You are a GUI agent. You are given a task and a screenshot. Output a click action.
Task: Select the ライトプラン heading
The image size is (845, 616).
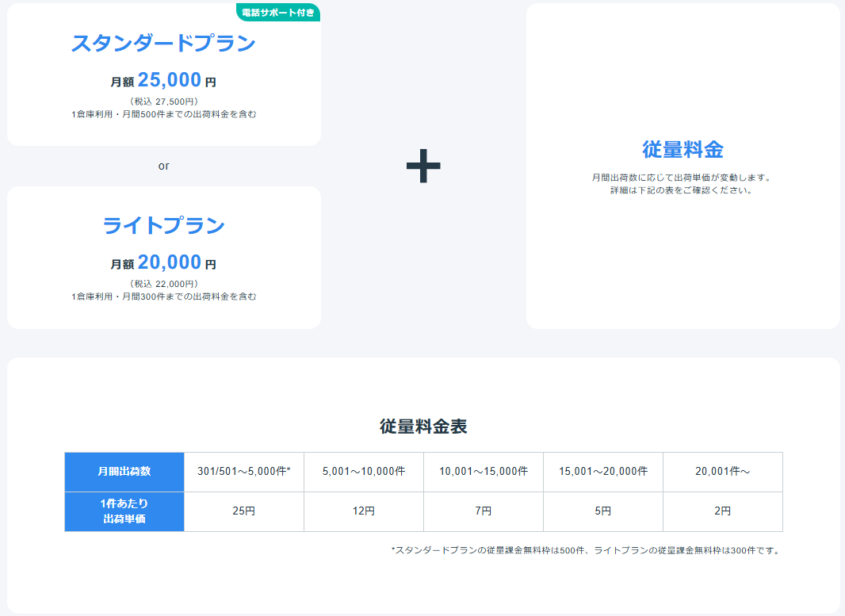coord(163,226)
